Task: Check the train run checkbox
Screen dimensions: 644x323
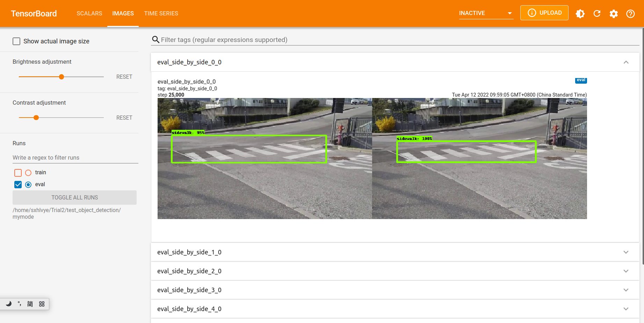Action: [x=18, y=173]
